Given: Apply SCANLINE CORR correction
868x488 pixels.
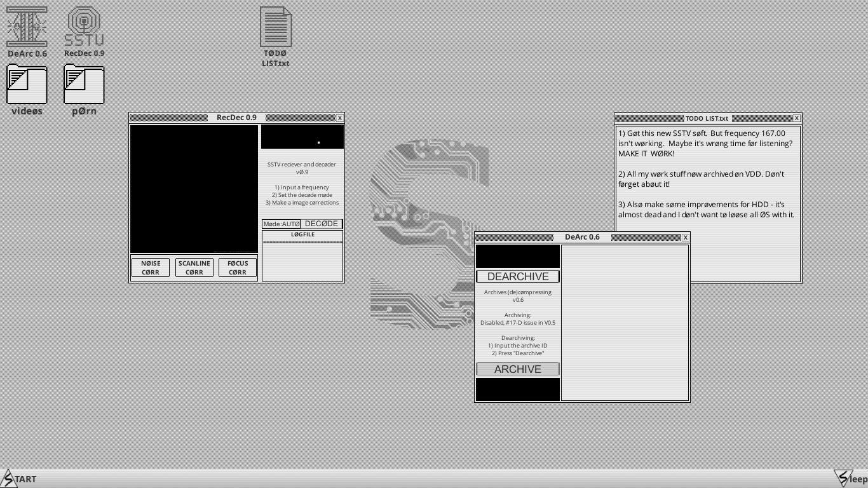Looking at the screenshot, I should click(x=194, y=268).
